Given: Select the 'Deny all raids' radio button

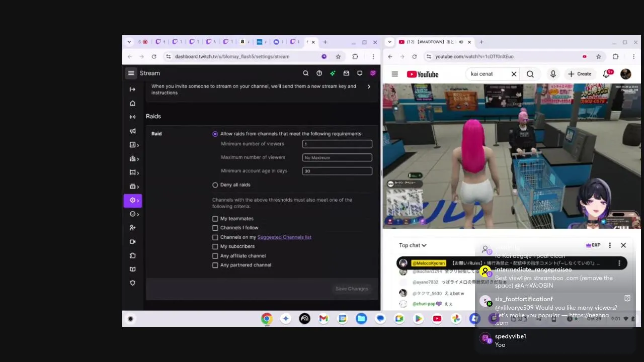Looking at the screenshot, I should 215,185.
